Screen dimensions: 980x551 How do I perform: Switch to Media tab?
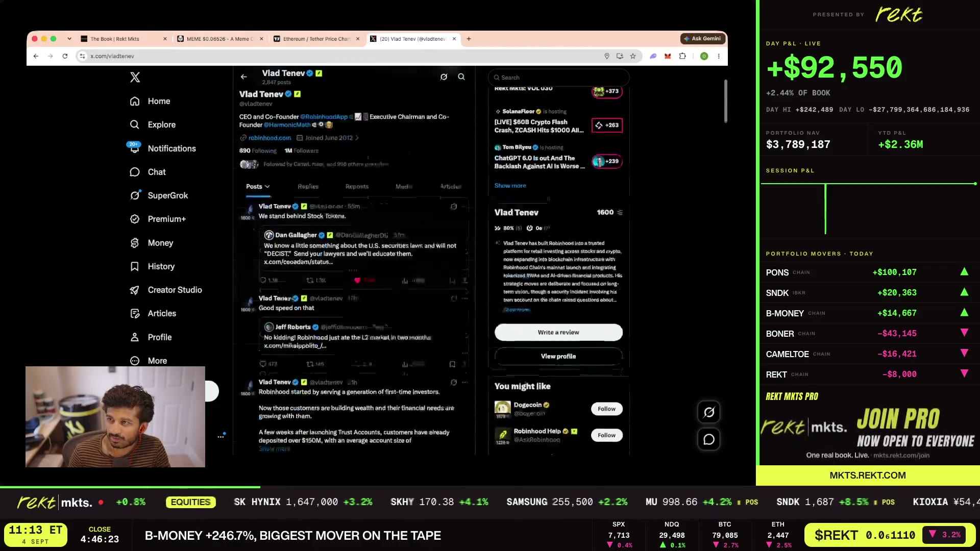point(404,187)
